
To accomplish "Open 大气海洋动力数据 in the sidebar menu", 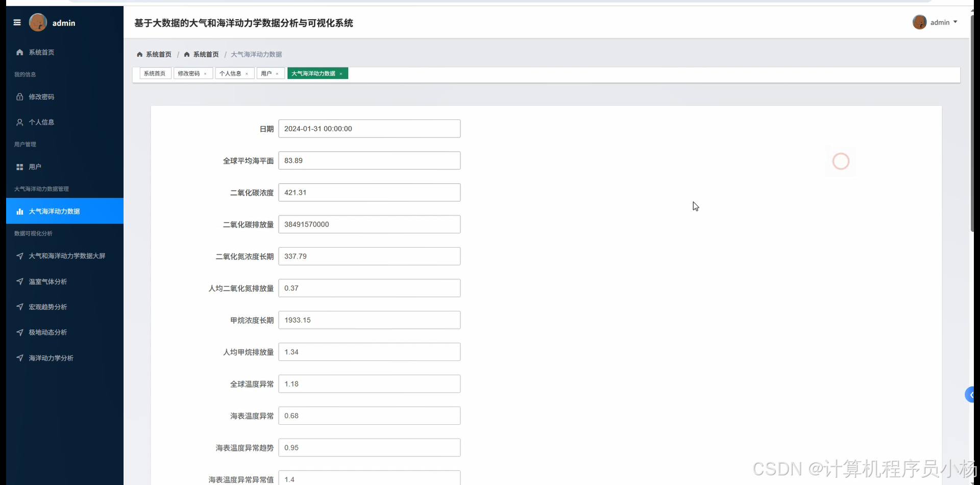I will (65, 211).
